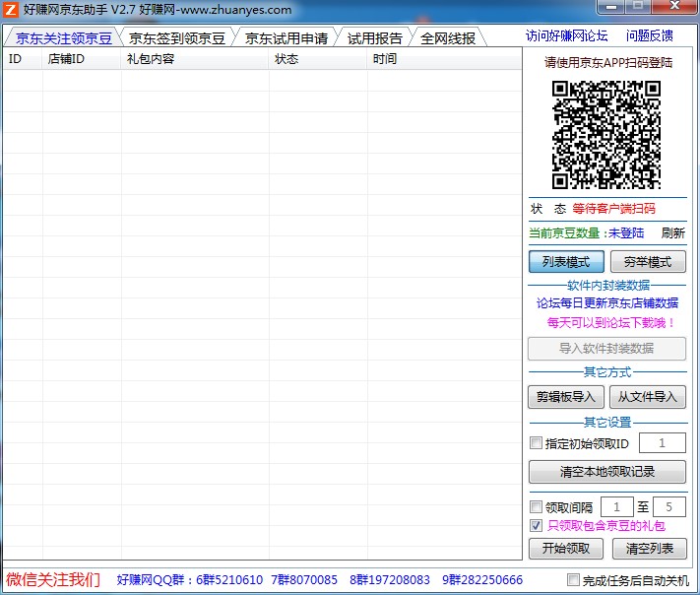Uncheck 只领取包含京豆的礼包 option
The height and width of the screenshot is (595, 700).
tap(537, 526)
